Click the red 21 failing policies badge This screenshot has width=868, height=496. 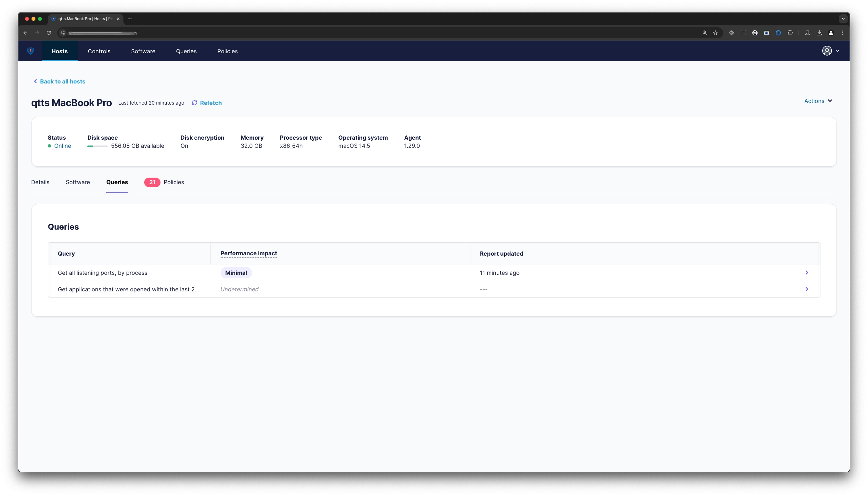152,182
